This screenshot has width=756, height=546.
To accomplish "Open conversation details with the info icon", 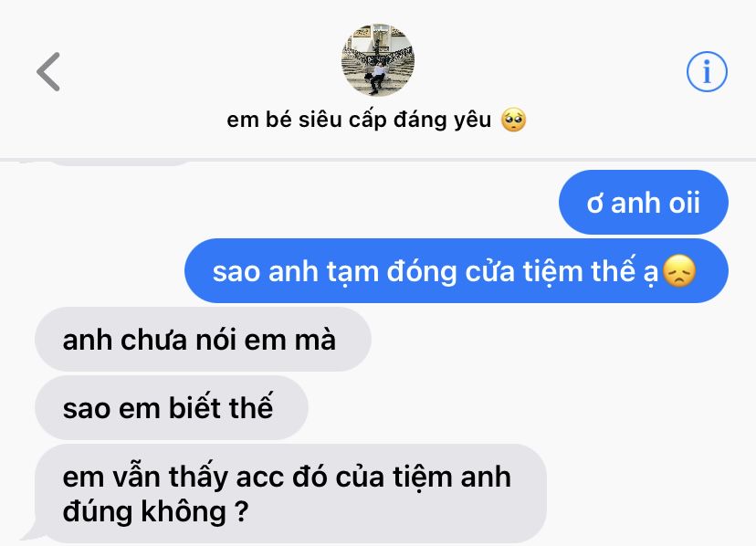I will coord(707,72).
